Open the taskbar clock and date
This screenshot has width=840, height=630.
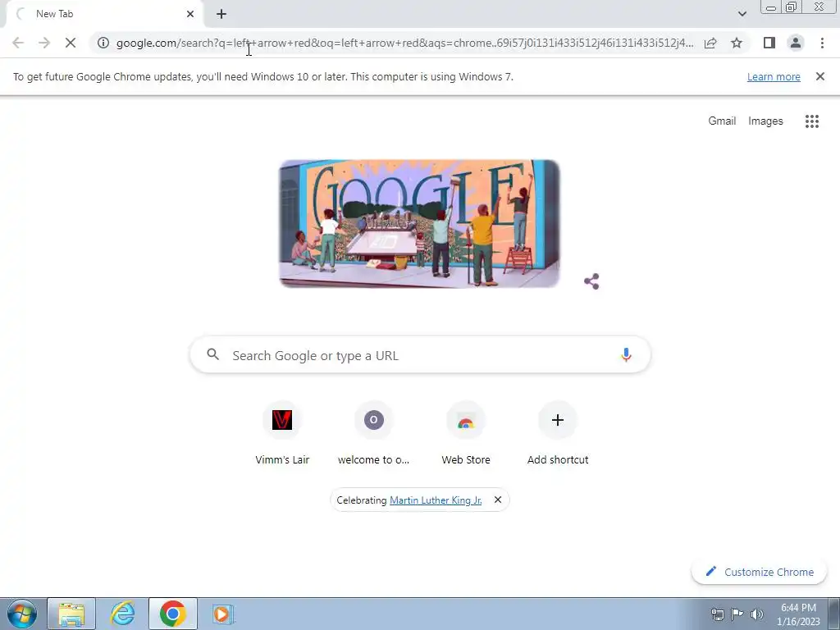(798, 614)
